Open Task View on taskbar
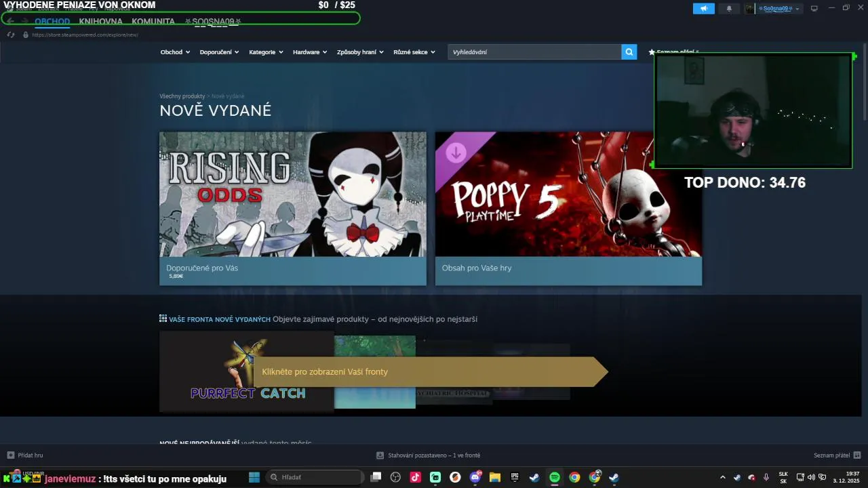 point(376,477)
